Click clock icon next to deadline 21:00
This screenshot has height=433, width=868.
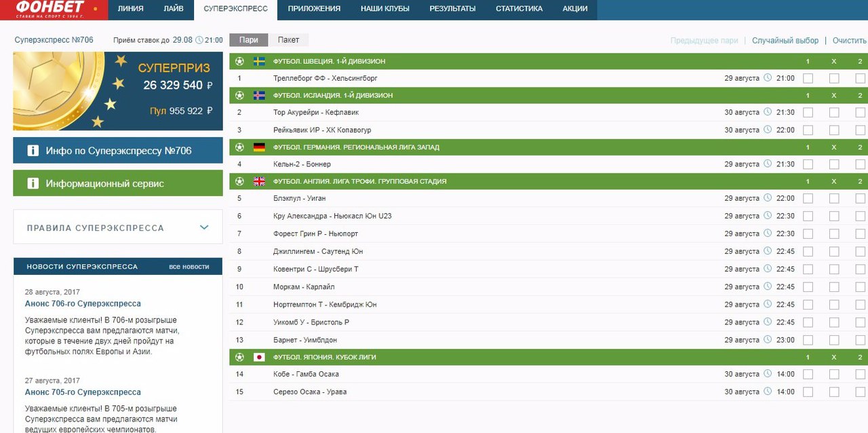pyautogui.click(x=199, y=40)
